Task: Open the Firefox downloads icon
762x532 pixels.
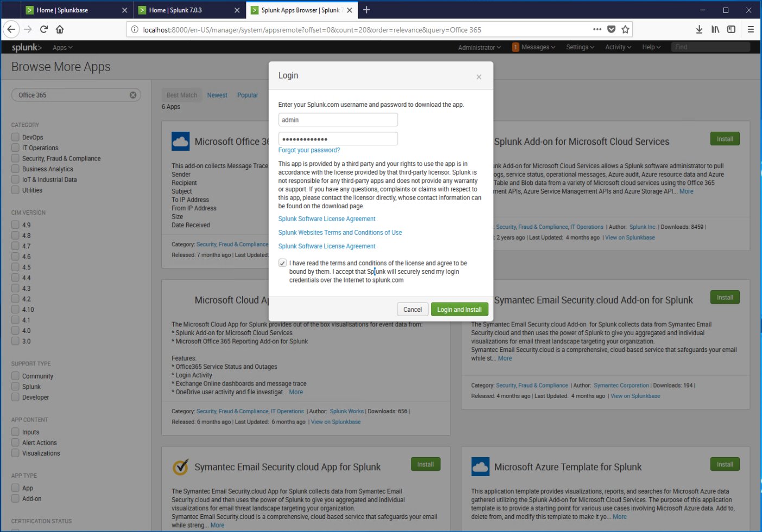Action: [700, 29]
